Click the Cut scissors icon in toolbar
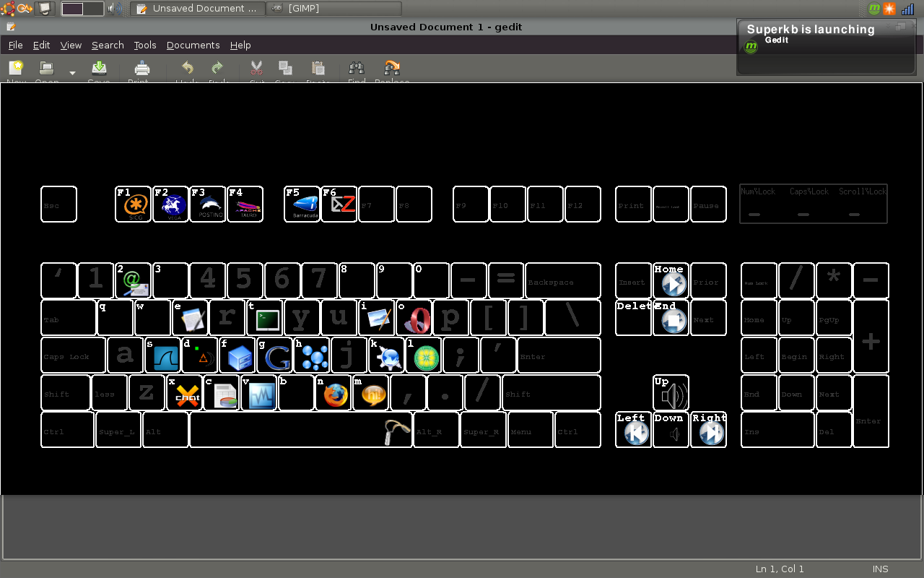The height and width of the screenshot is (578, 924). pos(256,69)
